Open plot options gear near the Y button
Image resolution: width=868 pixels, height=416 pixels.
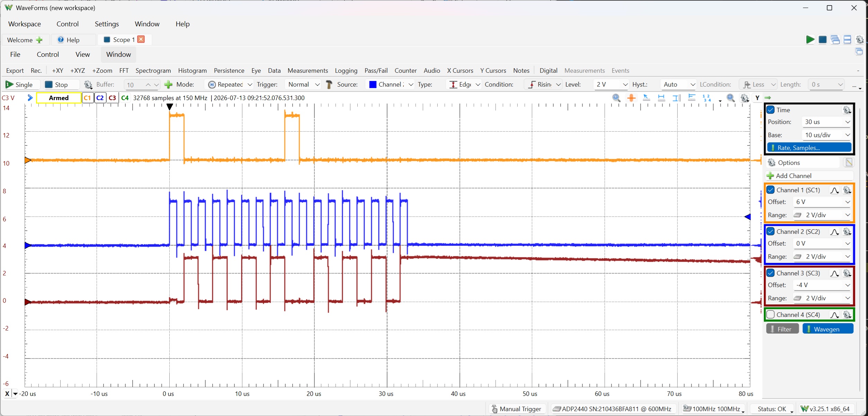point(745,98)
